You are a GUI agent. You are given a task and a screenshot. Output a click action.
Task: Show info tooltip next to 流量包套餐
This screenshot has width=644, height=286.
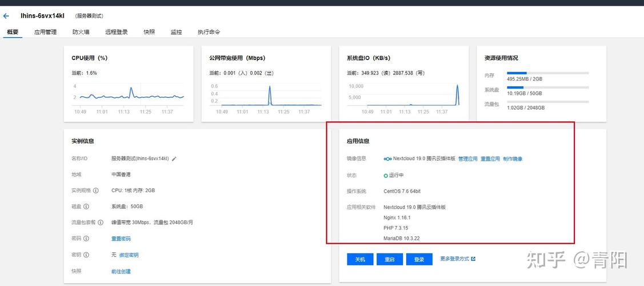pos(101,223)
